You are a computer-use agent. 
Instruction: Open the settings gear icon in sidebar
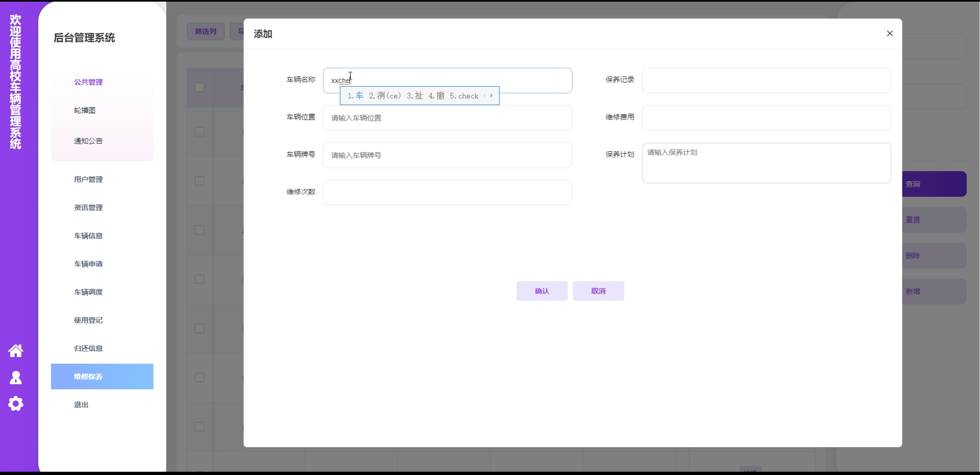(16, 403)
